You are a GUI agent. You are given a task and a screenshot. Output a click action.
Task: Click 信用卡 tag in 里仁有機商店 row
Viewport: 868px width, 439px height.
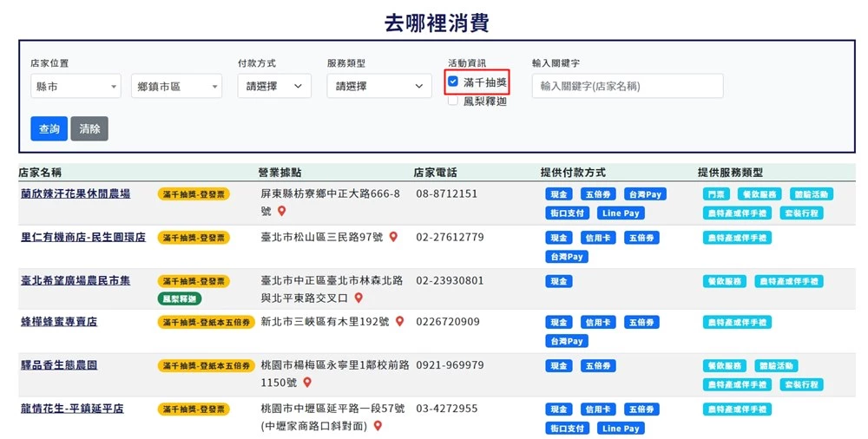(598, 238)
